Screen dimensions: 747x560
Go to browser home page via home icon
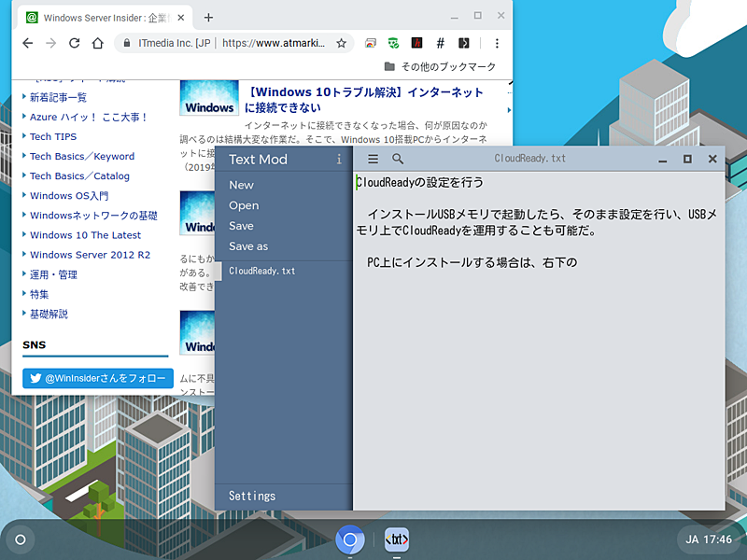(99, 42)
